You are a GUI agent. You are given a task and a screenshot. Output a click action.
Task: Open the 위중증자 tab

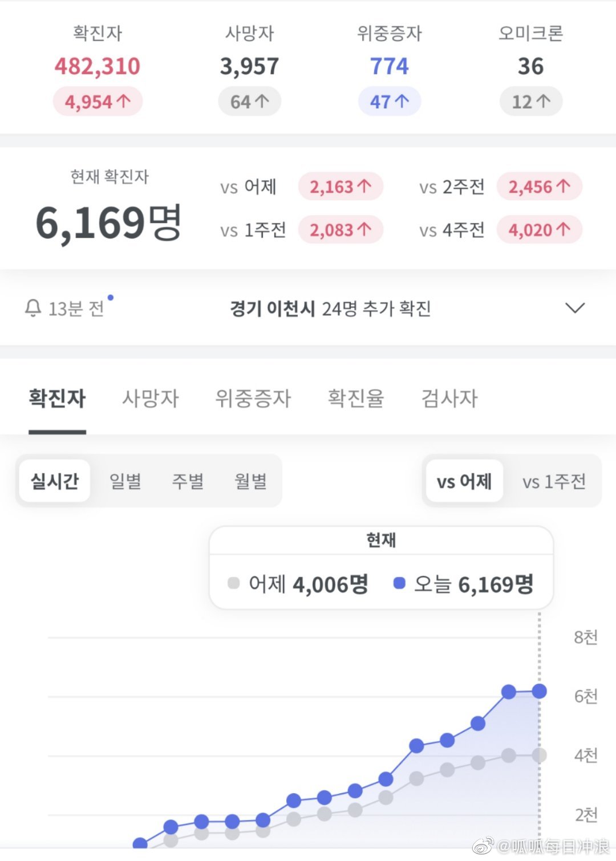coord(253,398)
